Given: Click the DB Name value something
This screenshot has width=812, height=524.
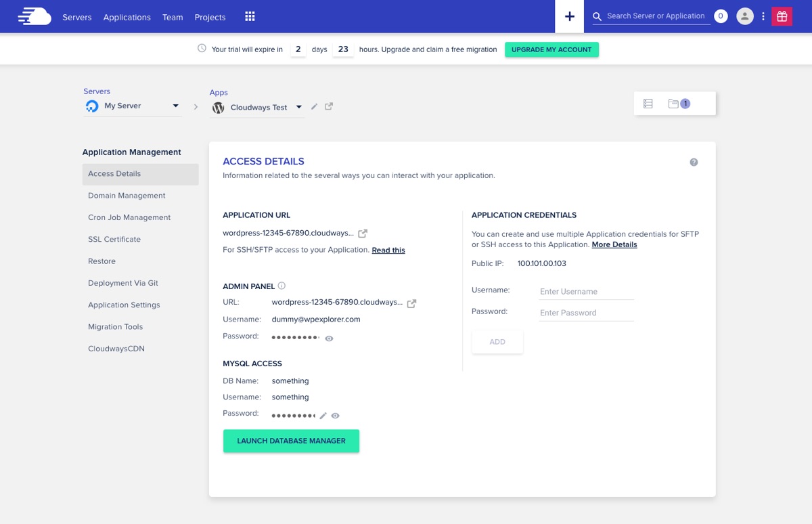Looking at the screenshot, I should coord(290,381).
